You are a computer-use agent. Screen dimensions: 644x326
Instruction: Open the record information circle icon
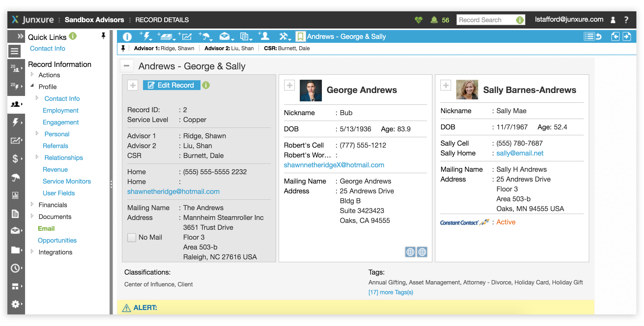pyautogui.click(x=127, y=37)
